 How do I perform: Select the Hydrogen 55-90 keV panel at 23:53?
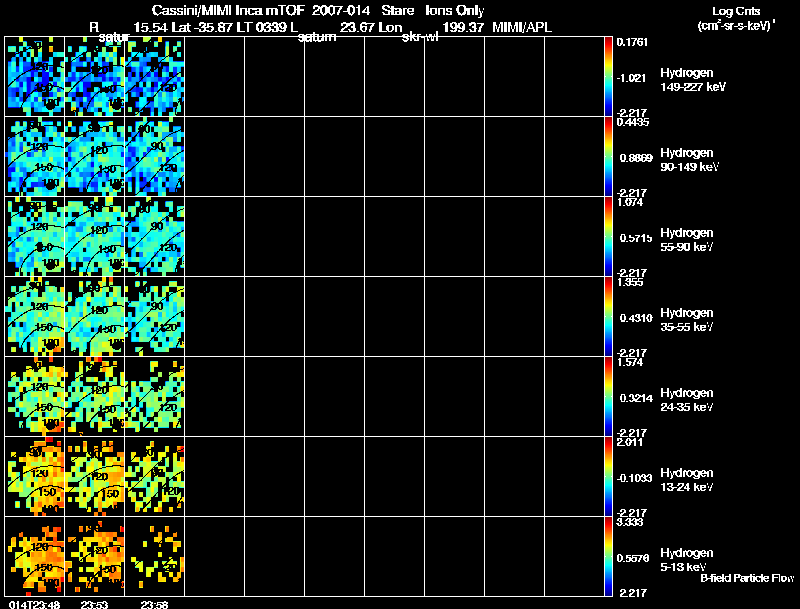coord(94,237)
